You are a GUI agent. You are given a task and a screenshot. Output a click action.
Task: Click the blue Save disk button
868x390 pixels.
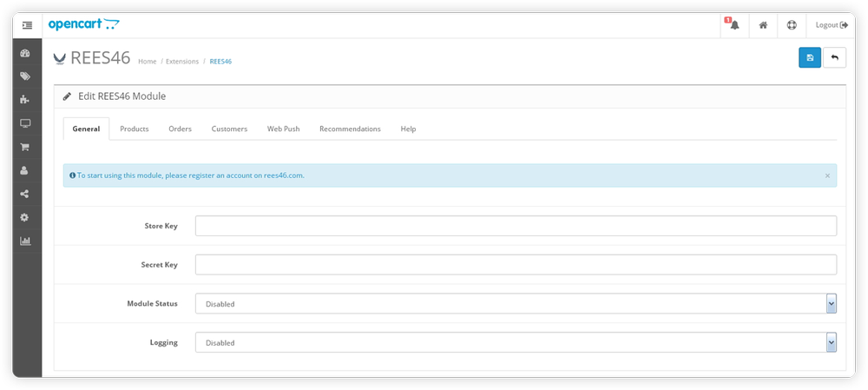tap(810, 57)
